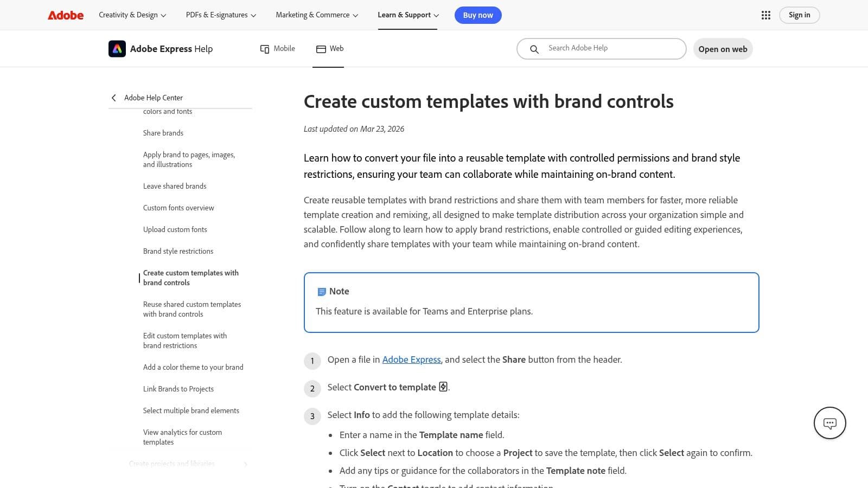This screenshot has width=868, height=488.
Task: Switch to the Mobile tab
Action: tap(277, 49)
